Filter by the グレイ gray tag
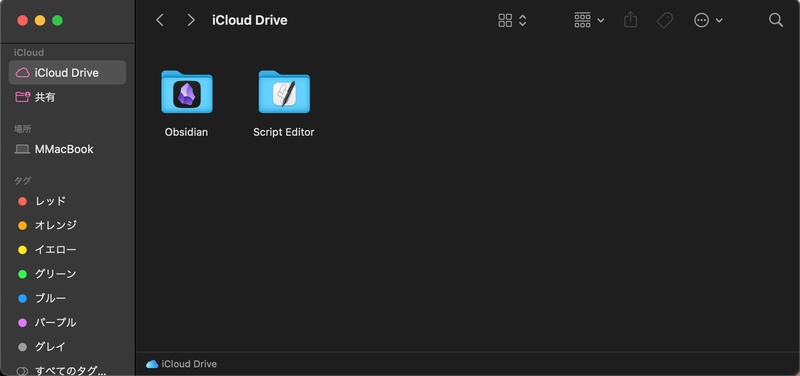This screenshot has width=800, height=376. click(x=67, y=346)
